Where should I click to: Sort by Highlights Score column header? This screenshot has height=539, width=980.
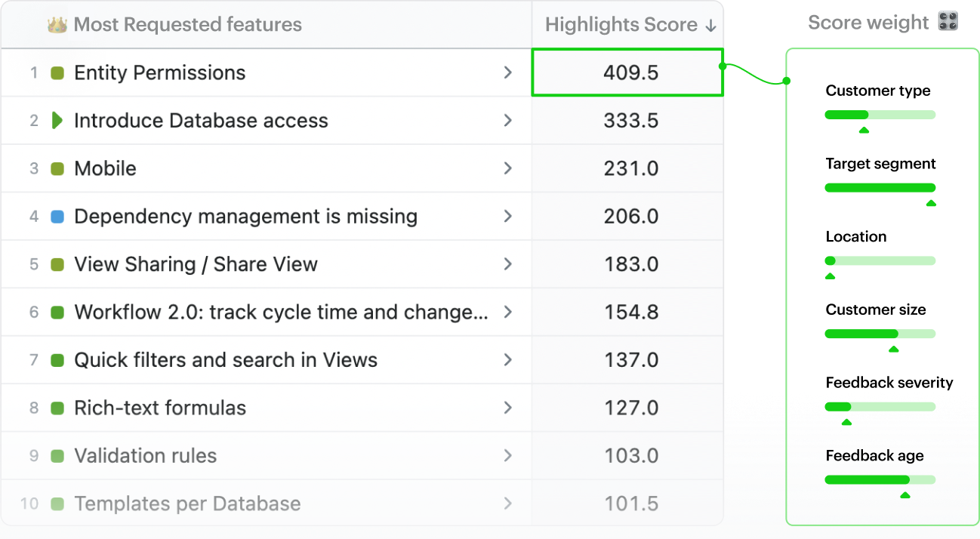click(621, 25)
